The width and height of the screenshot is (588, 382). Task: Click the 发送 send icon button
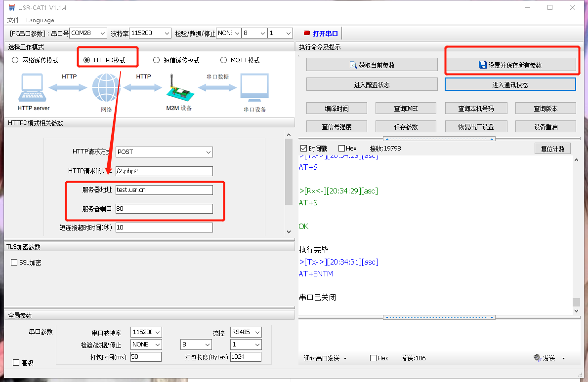[538, 358]
